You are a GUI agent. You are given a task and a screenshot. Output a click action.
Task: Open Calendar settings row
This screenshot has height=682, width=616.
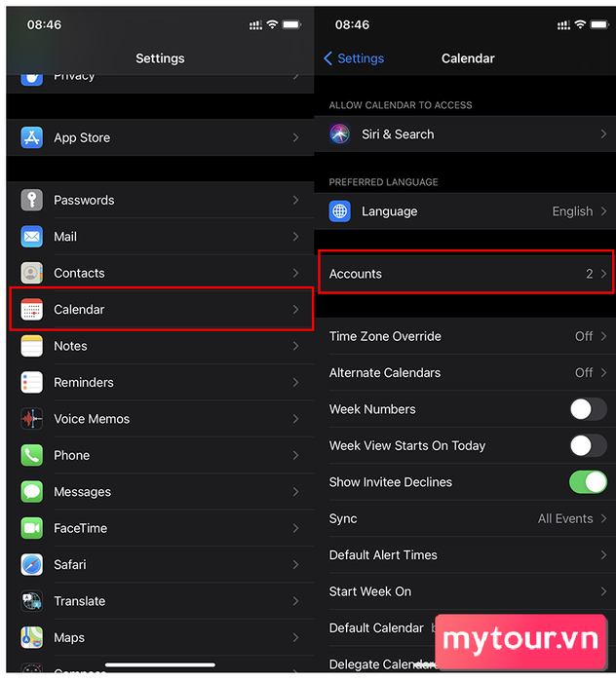[160, 310]
